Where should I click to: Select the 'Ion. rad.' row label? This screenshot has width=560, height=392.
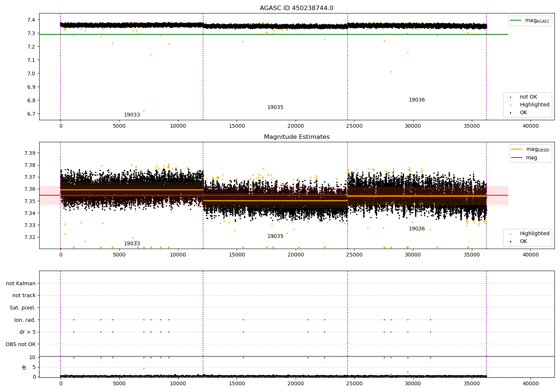pos(25,320)
